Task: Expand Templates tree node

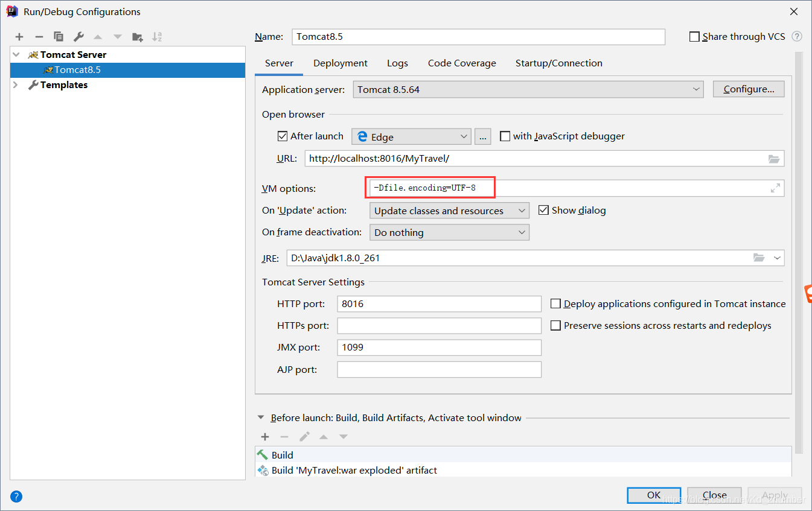Action: 16,85
